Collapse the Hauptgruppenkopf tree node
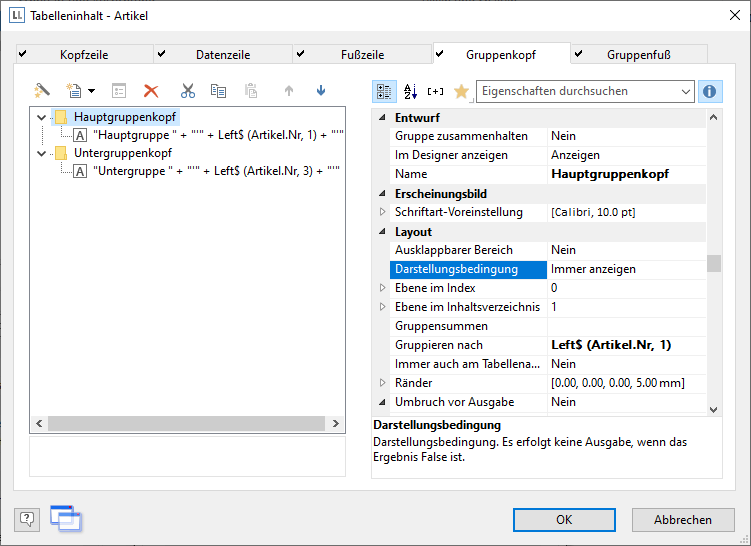 (x=41, y=117)
